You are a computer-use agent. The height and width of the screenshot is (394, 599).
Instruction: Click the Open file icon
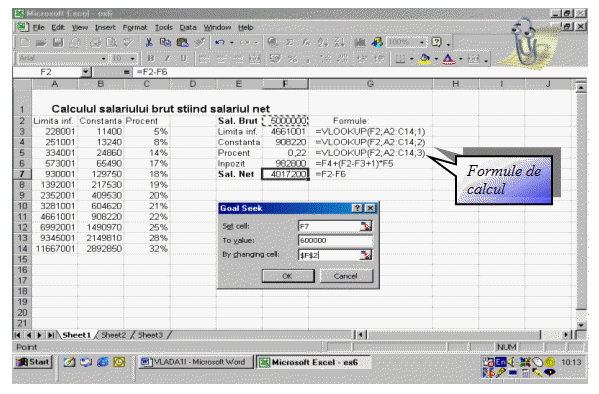coord(41,42)
